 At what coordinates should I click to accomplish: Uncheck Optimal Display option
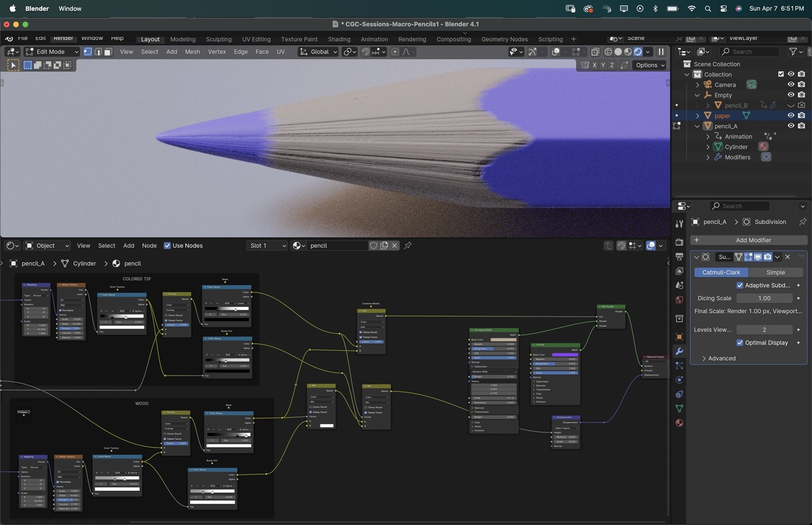pyautogui.click(x=740, y=343)
